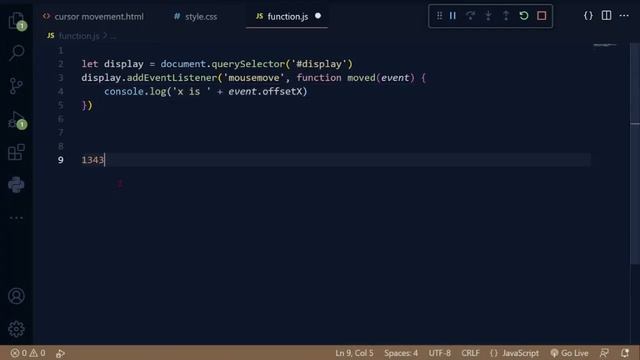Click debug Step Over button
Viewport: 640px width, 360px height.
tap(470, 16)
